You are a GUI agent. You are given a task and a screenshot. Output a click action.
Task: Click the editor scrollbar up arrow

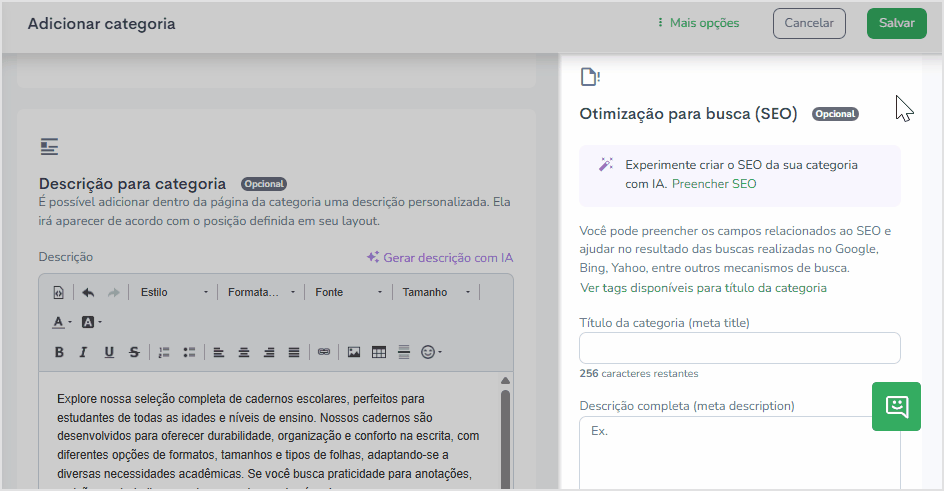(x=505, y=380)
